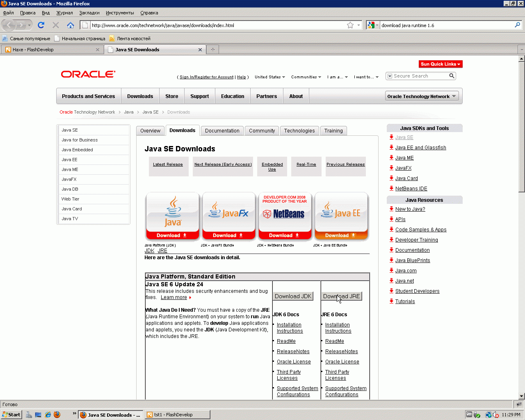The image size is (525, 420).
Task: Open the Журнал menu
Action: pos(64,13)
